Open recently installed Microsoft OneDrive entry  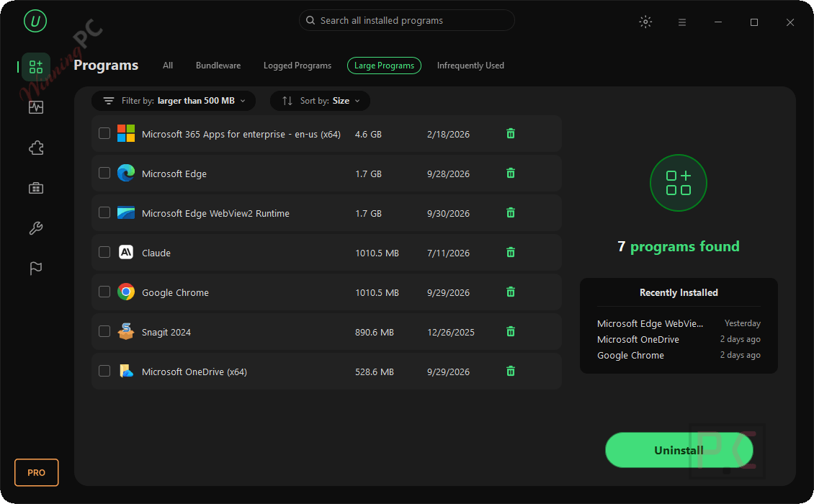click(x=679, y=339)
